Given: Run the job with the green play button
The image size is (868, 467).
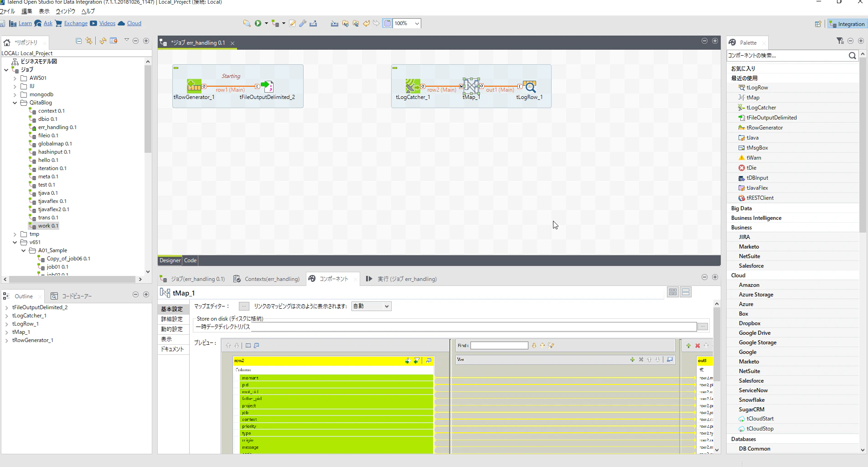Looking at the screenshot, I should pyautogui.click(x=258, y=23).
